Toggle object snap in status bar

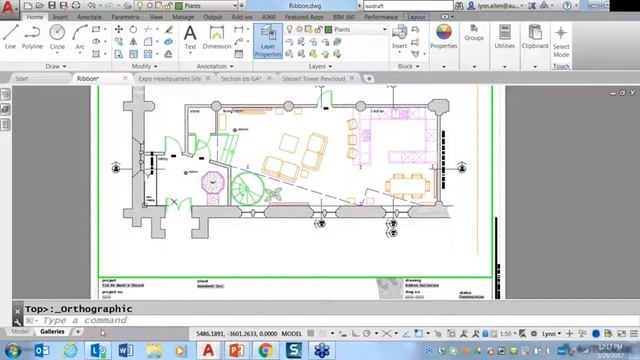click(418, 333)
